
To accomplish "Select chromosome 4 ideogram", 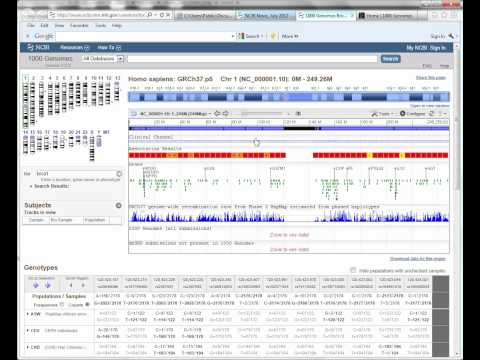I will (x=50, y=99).
